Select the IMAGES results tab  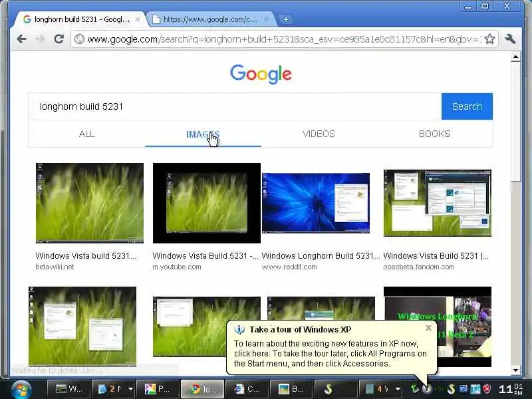tap(203, 134)
